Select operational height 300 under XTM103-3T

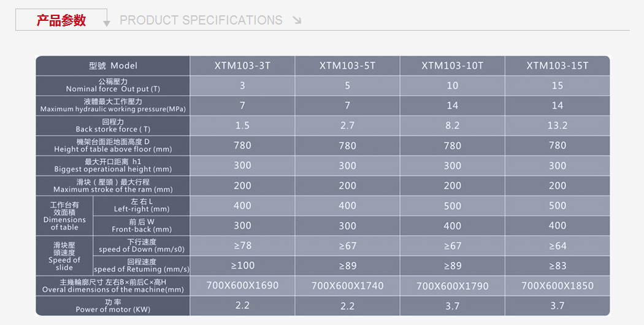pos(242,166)
